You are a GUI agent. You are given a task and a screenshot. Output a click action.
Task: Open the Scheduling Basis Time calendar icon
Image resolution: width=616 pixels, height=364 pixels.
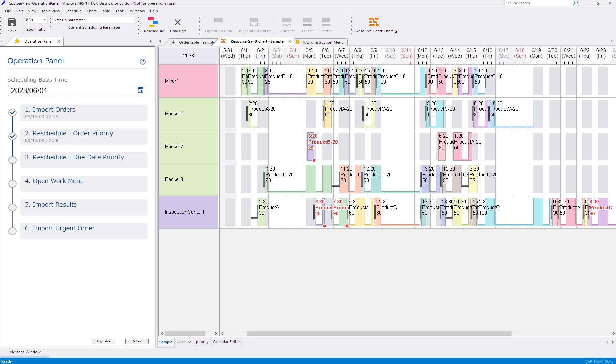tap(141, 90)
